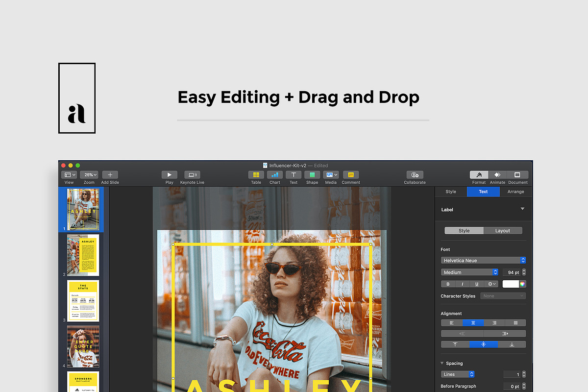
Task: Select the Sponsers slide thumbnail
Action: (x=83, y=382)
